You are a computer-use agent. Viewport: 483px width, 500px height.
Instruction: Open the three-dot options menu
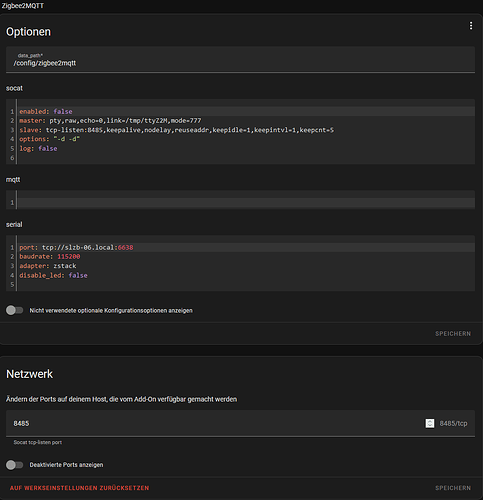click(471, 26)
